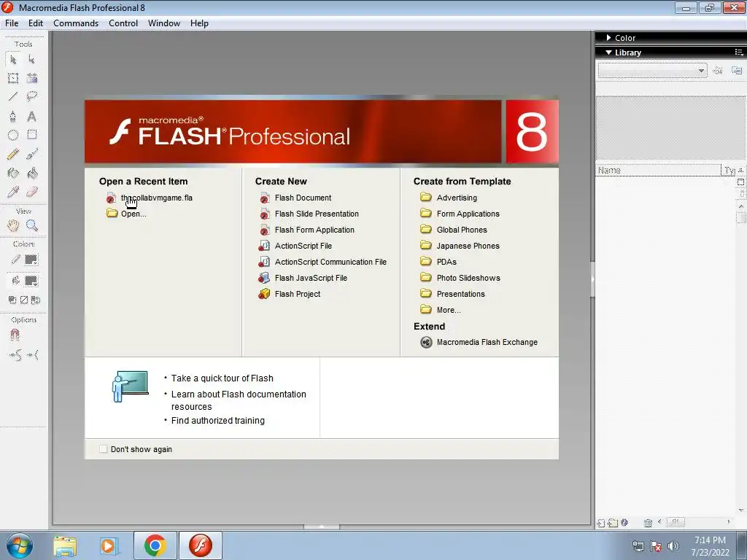This screenshot has width=747, height=560.
Task: Open the Edit menu
Action: click(x=36, y=23)
